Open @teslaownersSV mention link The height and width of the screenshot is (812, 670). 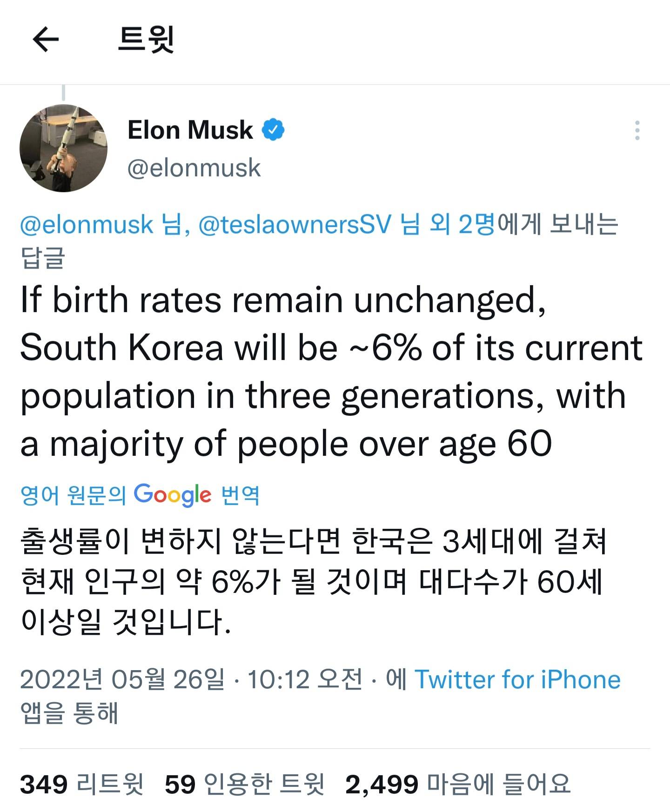(x=295, y=225)
